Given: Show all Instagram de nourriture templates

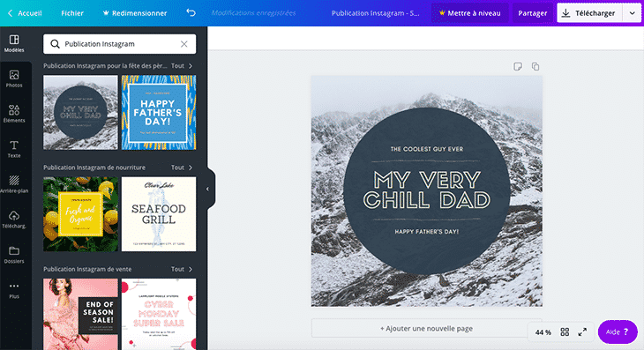Looking at the screenshot, I should pos(182,168).
